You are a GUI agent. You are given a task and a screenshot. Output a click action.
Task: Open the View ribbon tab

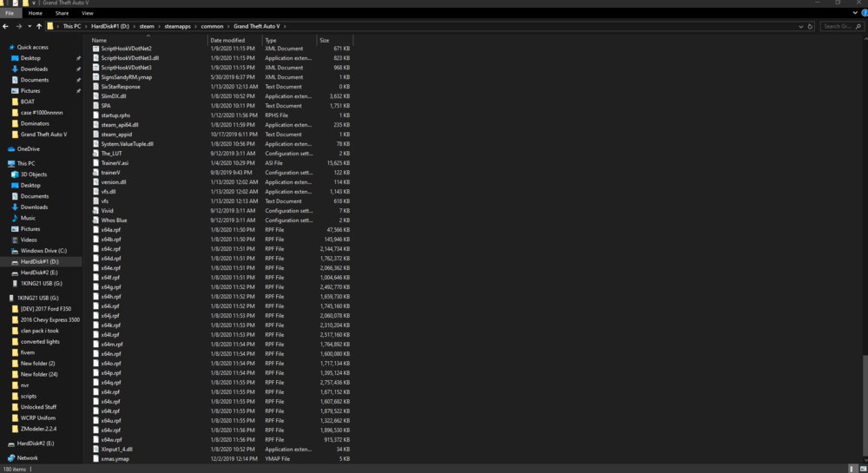(x=88, y=13)
